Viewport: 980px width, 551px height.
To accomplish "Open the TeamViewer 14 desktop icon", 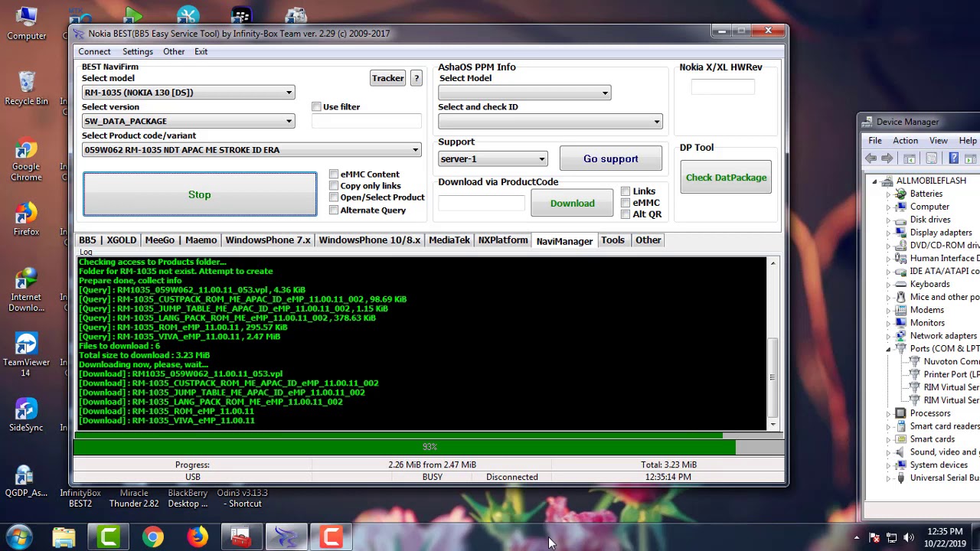I will 26,355.
